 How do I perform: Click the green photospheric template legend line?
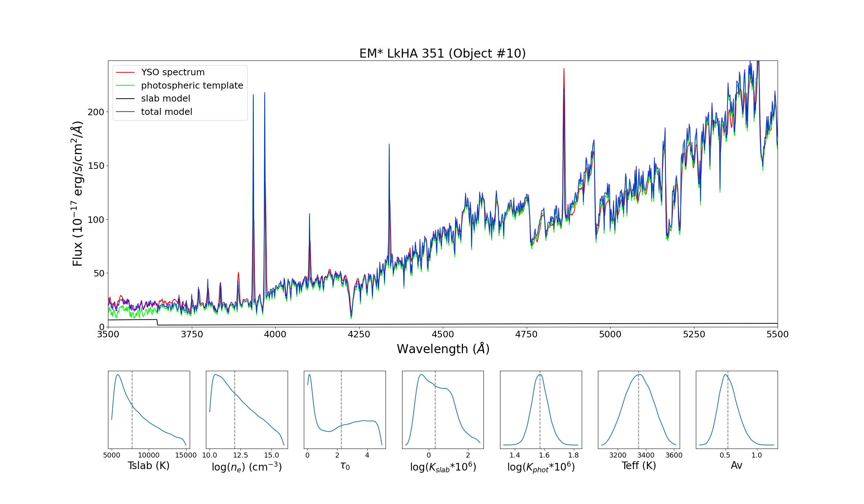point(125,86)
